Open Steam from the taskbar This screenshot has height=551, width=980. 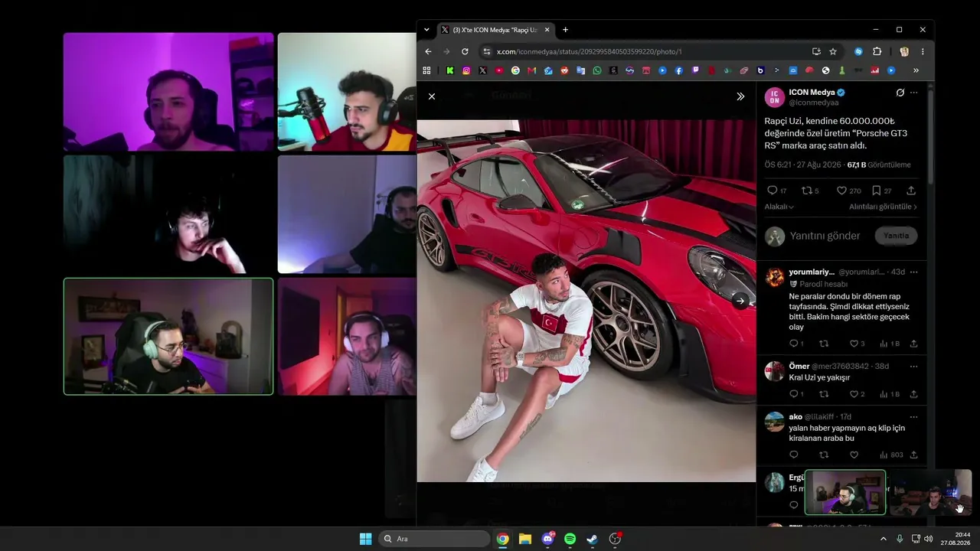click(593, 539)
